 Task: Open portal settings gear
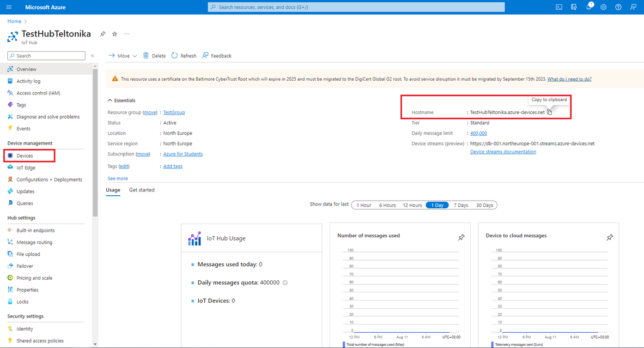(603, 7)
